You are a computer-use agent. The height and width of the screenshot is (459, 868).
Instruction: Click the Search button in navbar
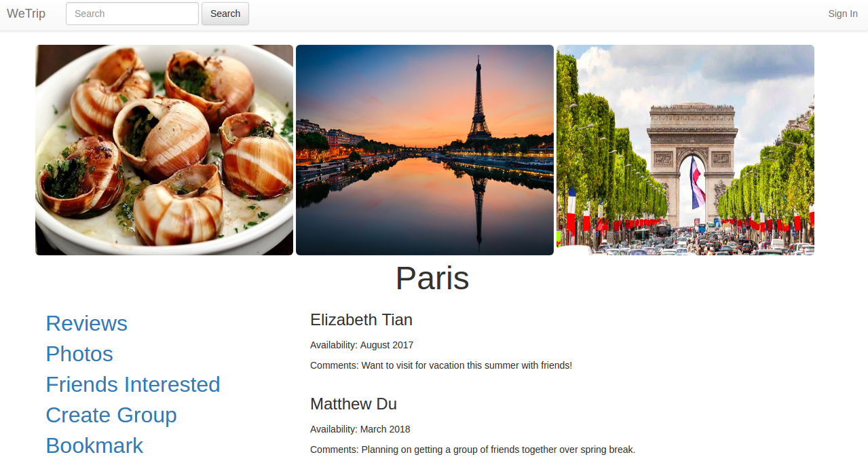(x=225, y=14)
